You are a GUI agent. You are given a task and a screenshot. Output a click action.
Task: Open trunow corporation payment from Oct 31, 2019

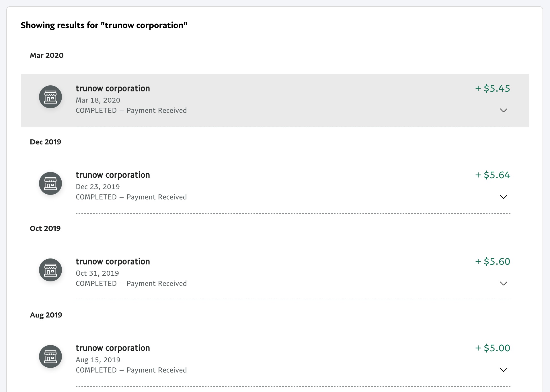[113, 262]
